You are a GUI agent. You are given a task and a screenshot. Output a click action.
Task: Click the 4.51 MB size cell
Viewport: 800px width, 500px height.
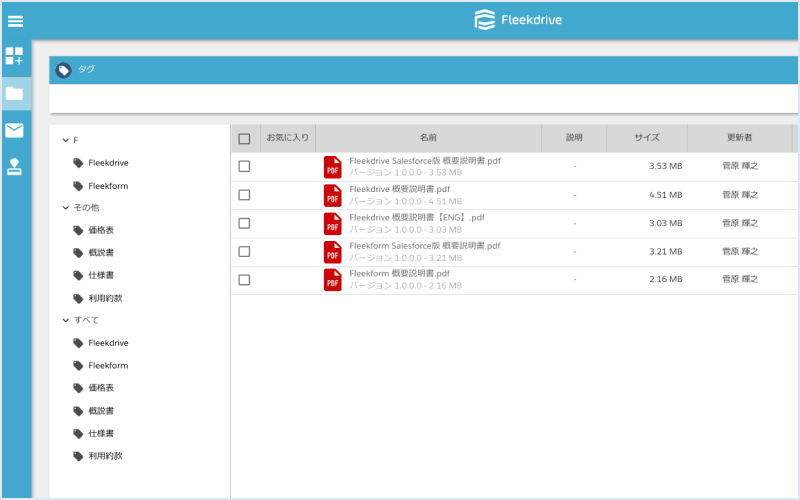(665, 195)
